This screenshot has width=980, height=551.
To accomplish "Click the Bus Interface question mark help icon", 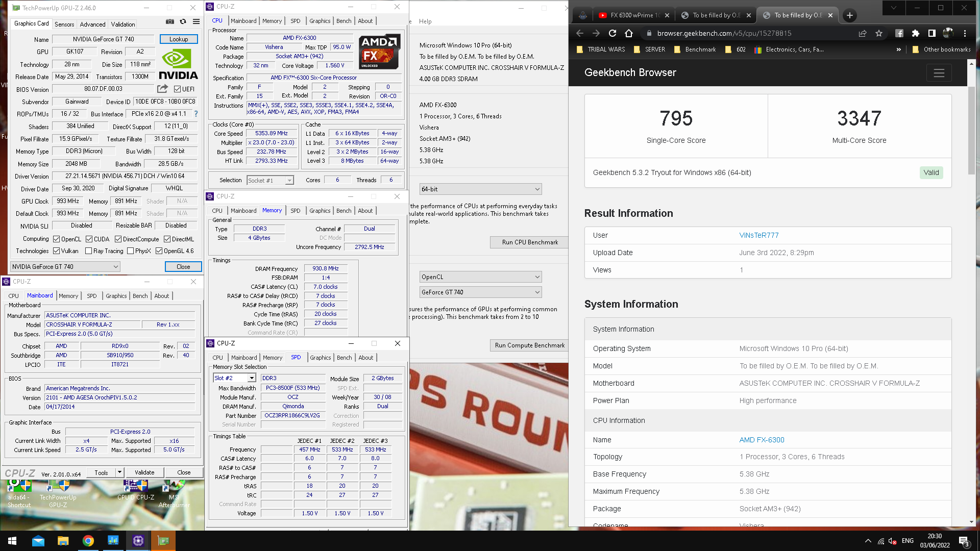I will click(x=196, y=114).
